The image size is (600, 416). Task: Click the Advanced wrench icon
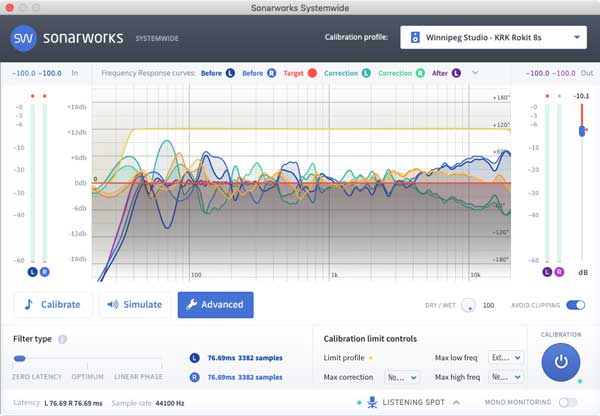tap(191, 305)
